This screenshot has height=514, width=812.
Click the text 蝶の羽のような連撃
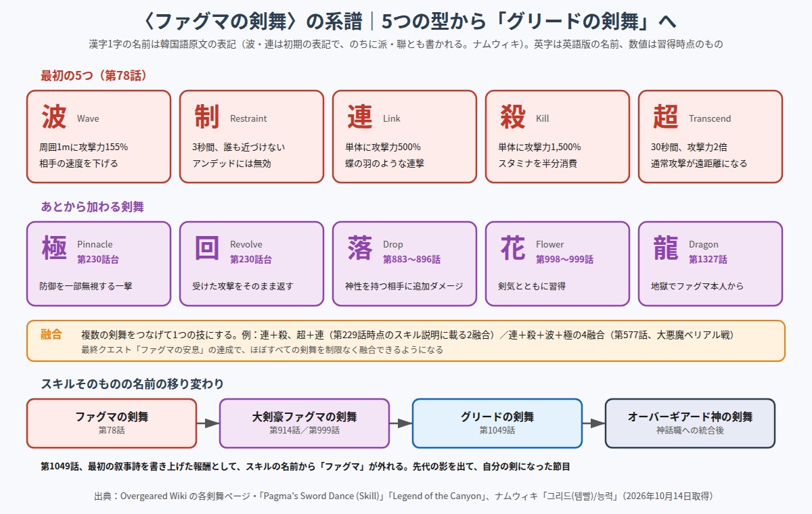pos(384,164)
